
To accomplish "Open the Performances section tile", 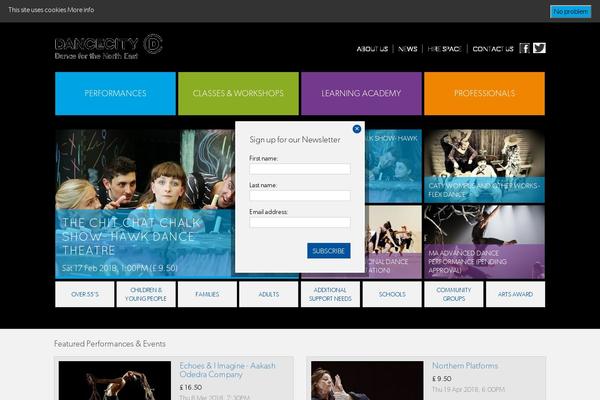I will [x=116, y=93].
